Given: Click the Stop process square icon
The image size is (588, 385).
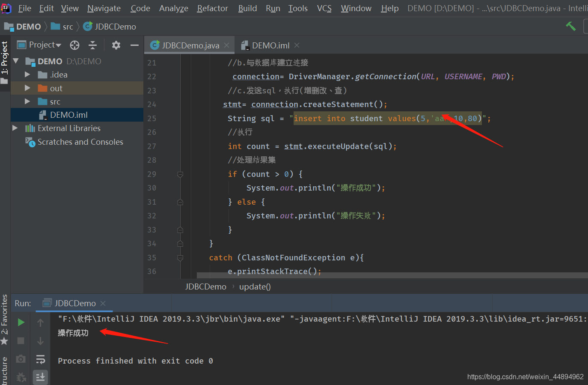Looking at the screenshot, I should tap(21, 340).
